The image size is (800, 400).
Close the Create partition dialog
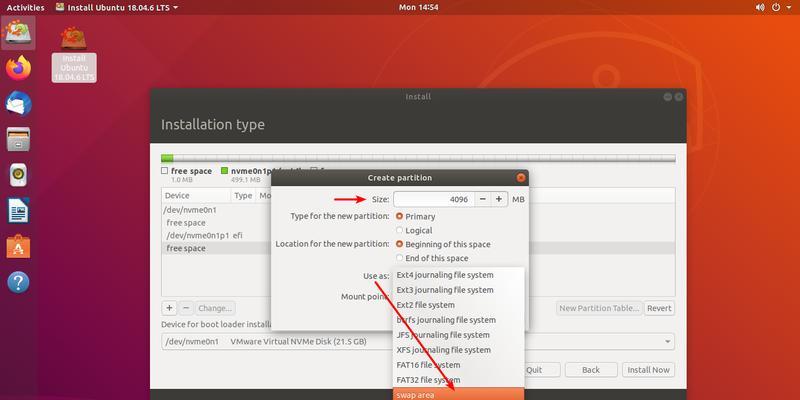coord(520,178)
